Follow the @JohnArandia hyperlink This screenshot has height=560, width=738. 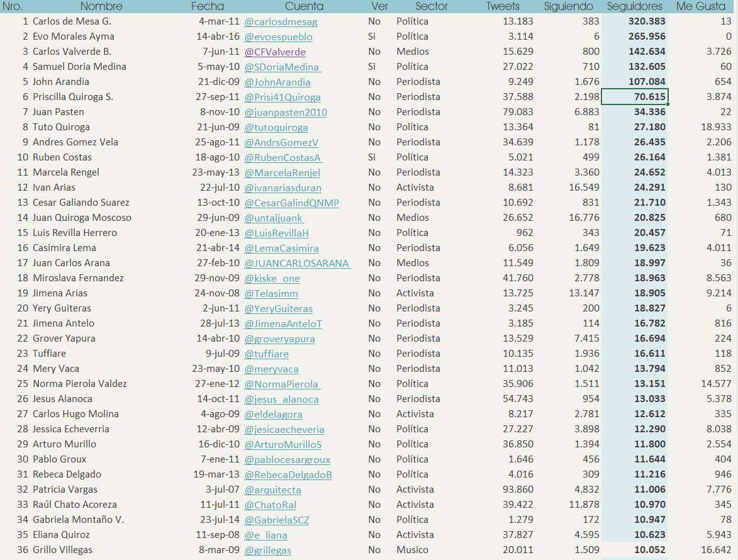tap(277, 82)
